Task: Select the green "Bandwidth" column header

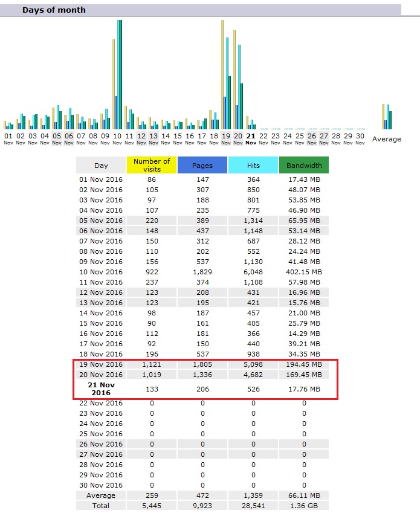Action: point(304,165)
